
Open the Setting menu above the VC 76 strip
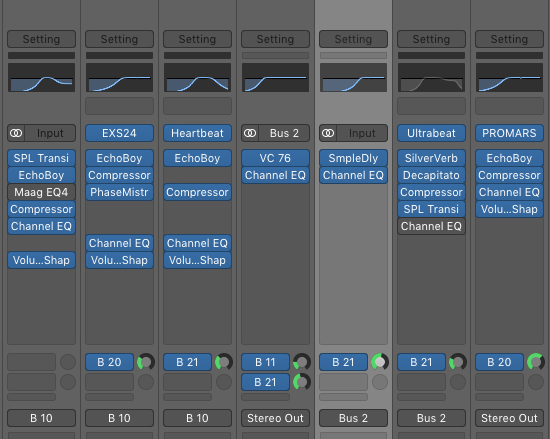(x=275, y=39)
